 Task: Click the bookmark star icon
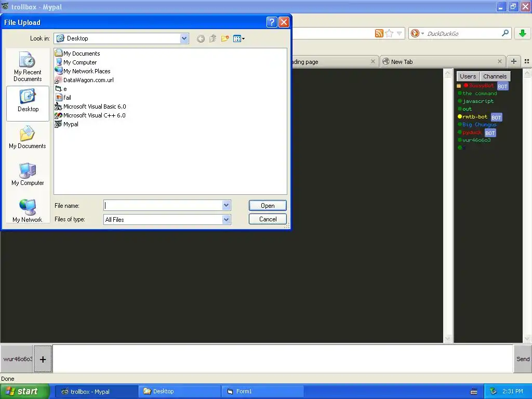coord(389,33)
